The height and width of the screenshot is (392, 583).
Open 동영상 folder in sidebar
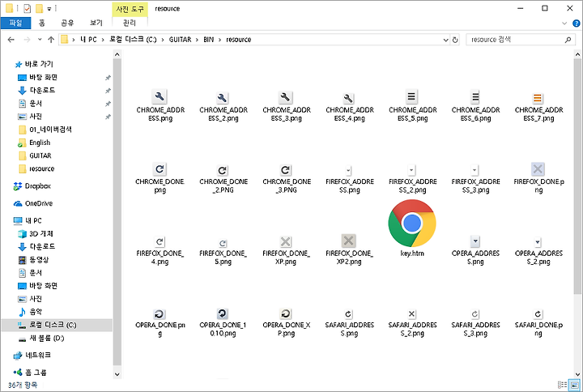pos(39,260)
